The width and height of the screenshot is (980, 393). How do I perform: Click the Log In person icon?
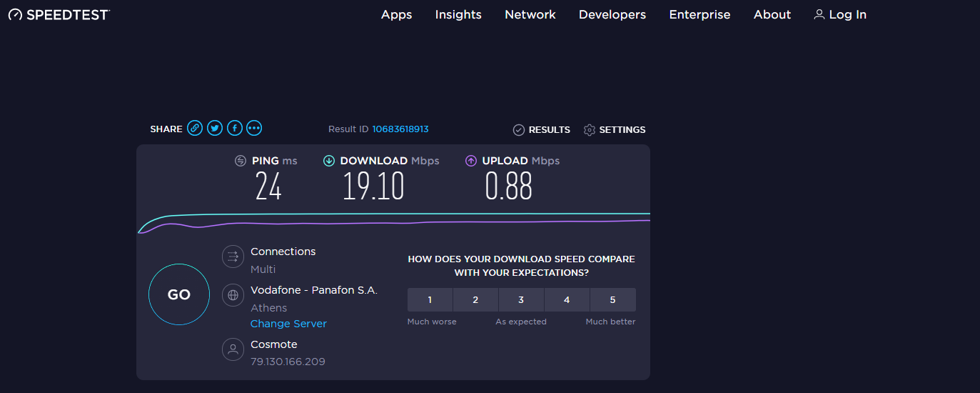(819, 14)
